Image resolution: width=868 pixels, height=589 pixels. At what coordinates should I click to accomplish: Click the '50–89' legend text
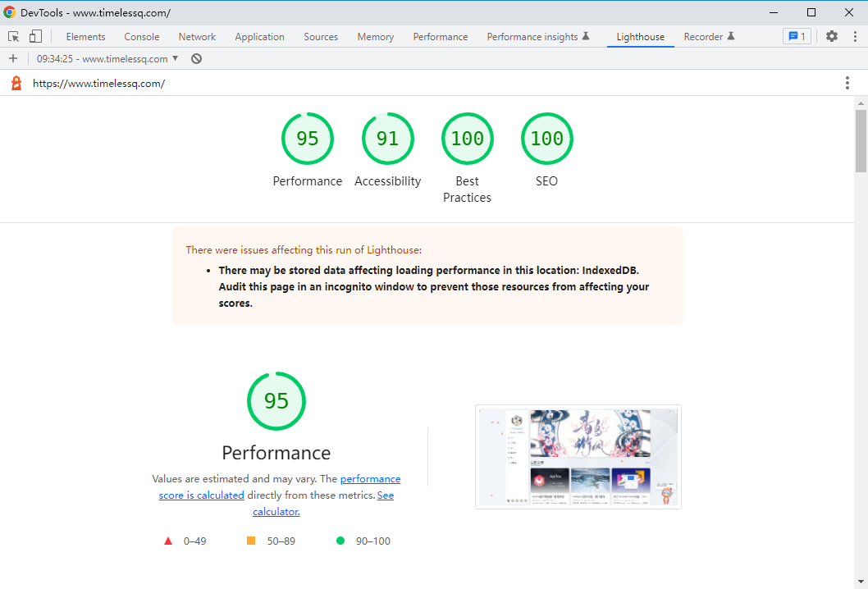point(281,541)
